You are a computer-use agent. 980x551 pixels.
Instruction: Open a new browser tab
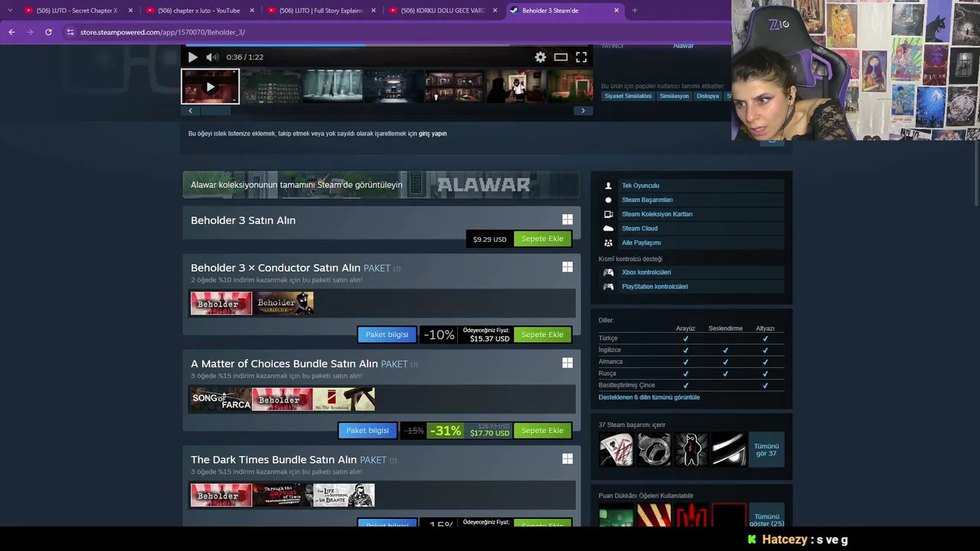(x=635, y=11)
